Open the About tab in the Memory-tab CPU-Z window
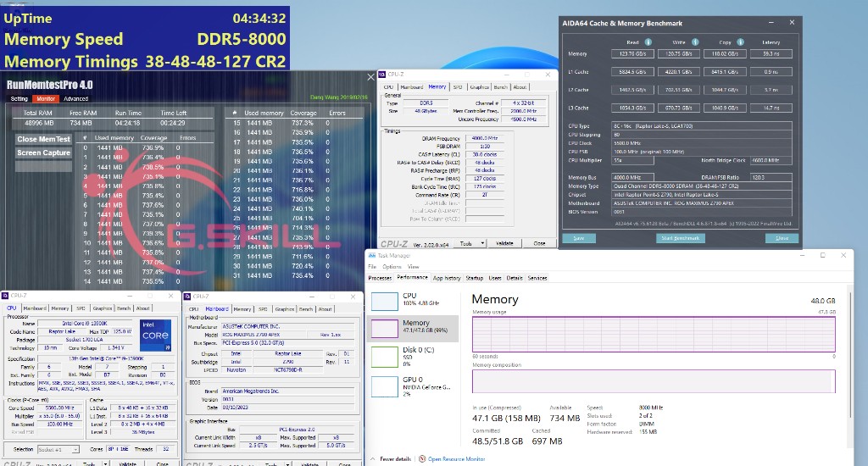Screen dimensions: 868x466 coord(520,87)
